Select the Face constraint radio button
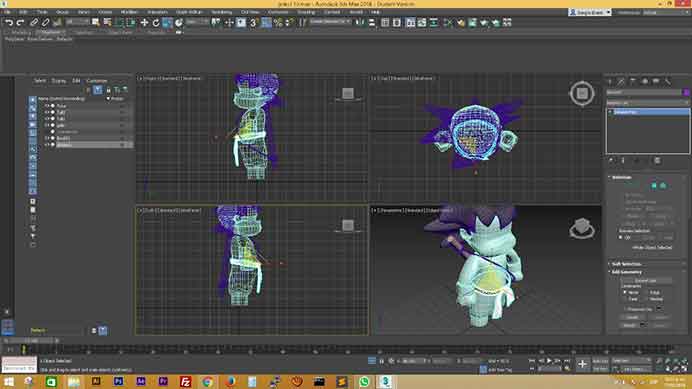Image resolution: width=692 pixels, height=389 pixels. [630, 299]
